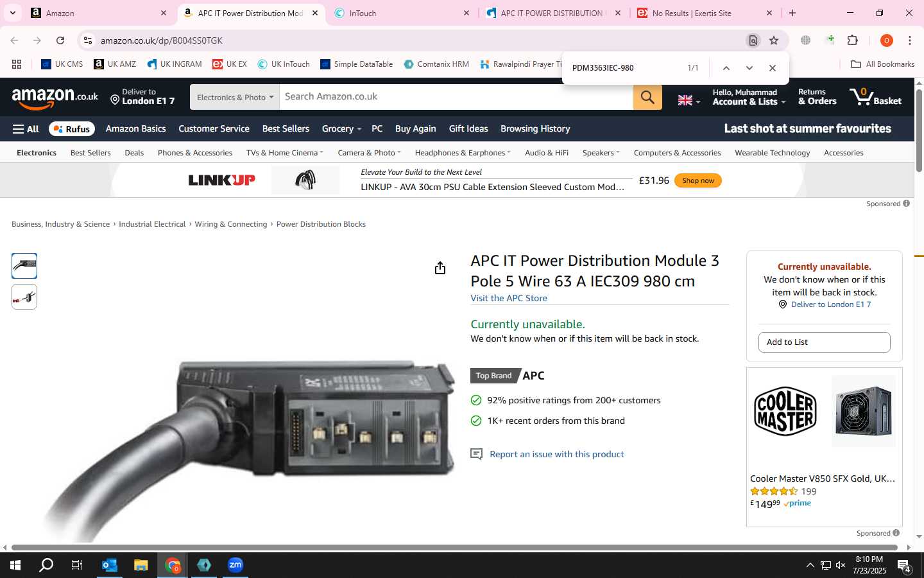
Task: Open a new browser tab
Action: click(x=792, y=13)
